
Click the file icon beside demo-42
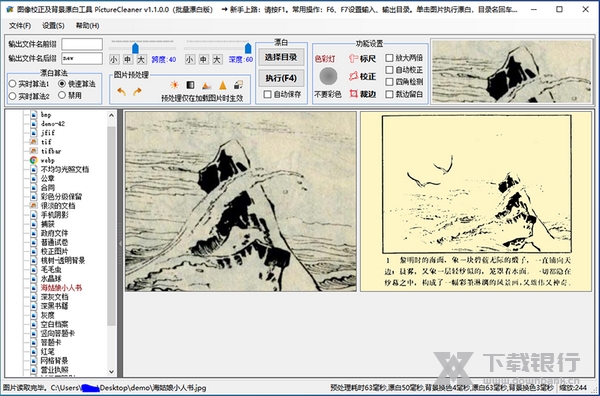34,124
